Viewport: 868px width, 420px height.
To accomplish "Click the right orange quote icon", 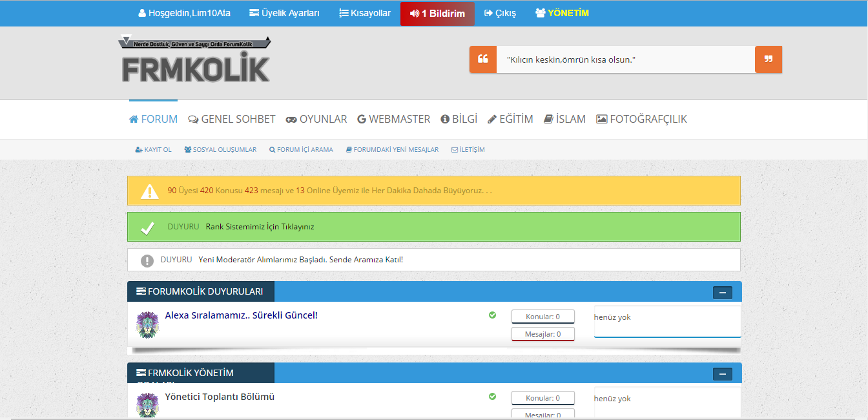I will tap(769, 59).
